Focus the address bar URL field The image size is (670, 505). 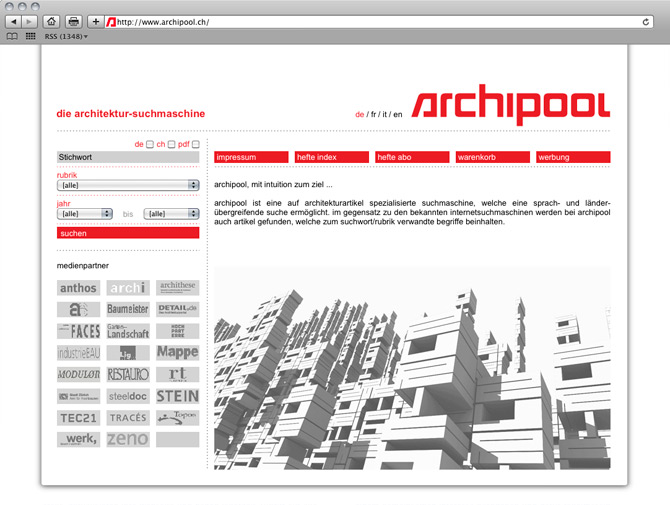pyautogui.click(x=378, y=22)
